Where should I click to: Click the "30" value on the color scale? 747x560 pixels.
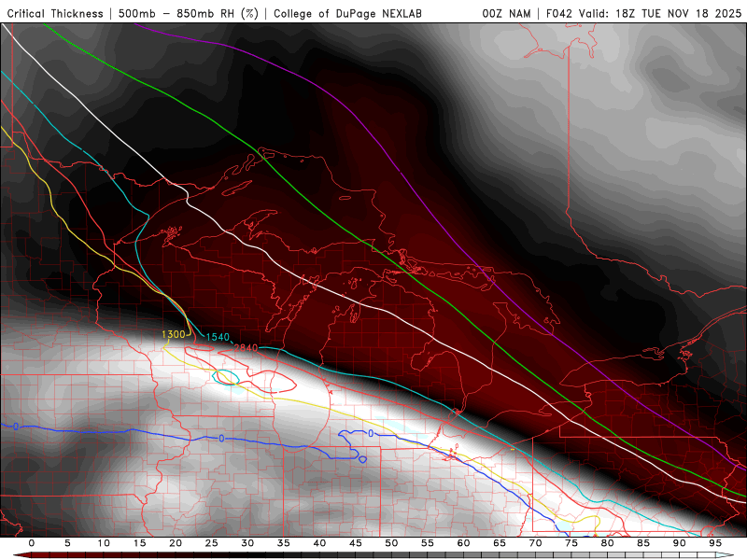[x=247, y=543]
